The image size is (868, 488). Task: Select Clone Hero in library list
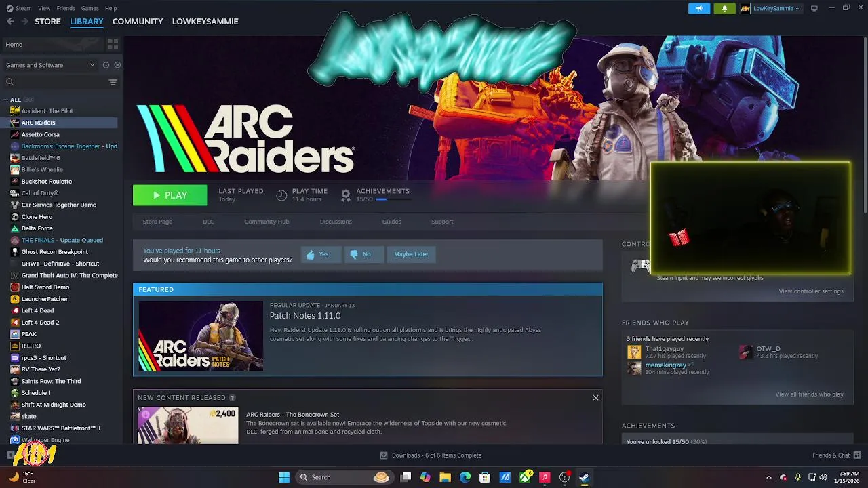(37, 217)
